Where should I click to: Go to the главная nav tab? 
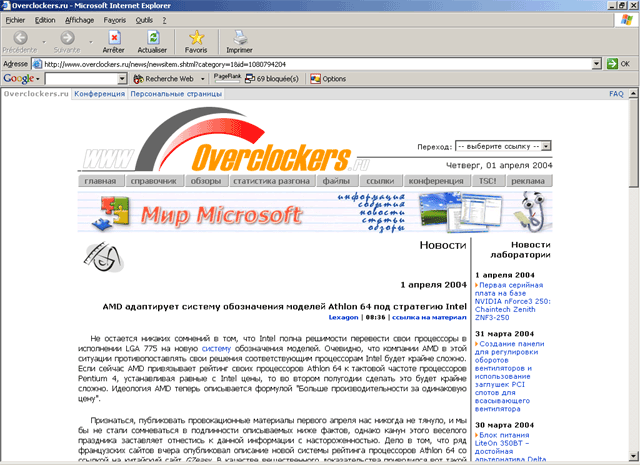(x=101, y=181)
